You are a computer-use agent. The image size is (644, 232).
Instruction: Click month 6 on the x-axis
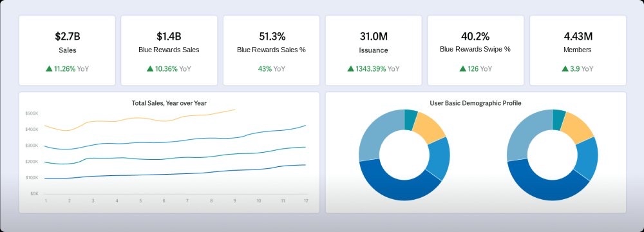coord(164,200)
